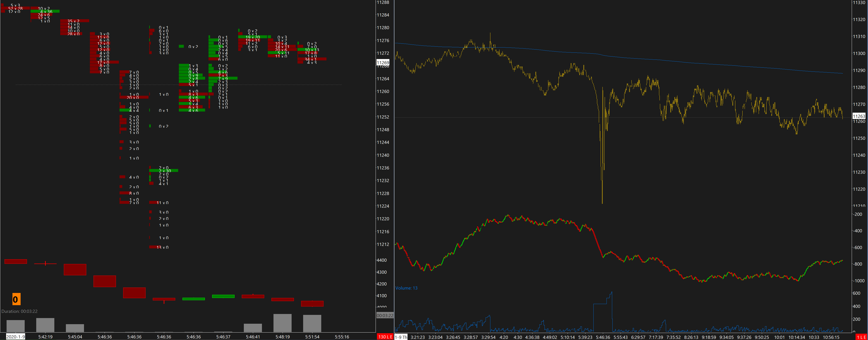Image resolution: width=868 pixels, height=340 pixels.
Task: Select the '10 x 13' footprint cell
Action: (308, 50)
